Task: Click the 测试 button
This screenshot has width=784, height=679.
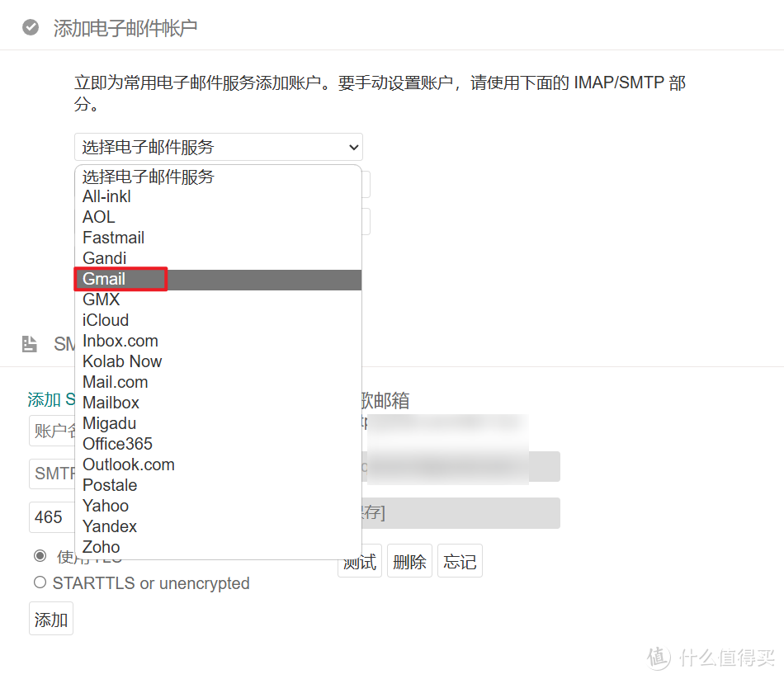Action: click(360, 561)
